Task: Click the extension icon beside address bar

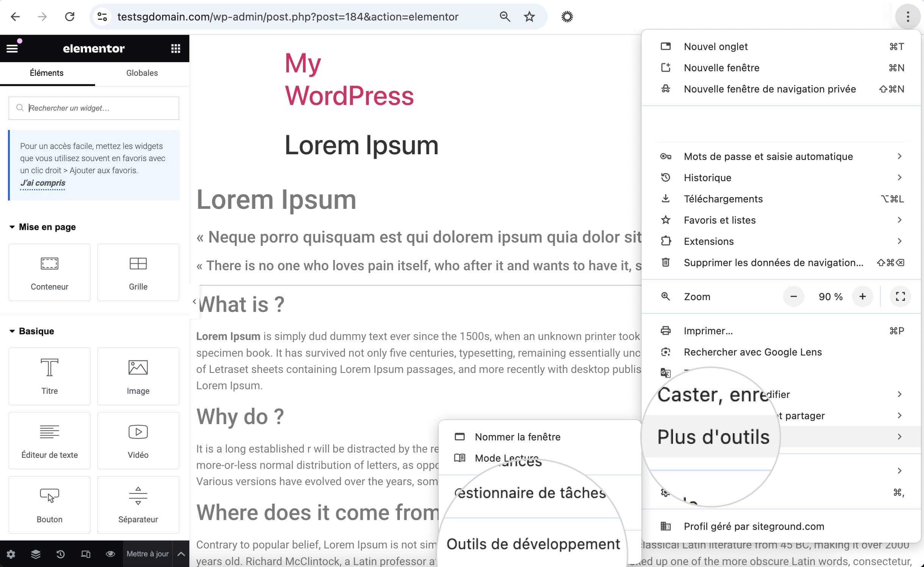Action: coord(567,17)
